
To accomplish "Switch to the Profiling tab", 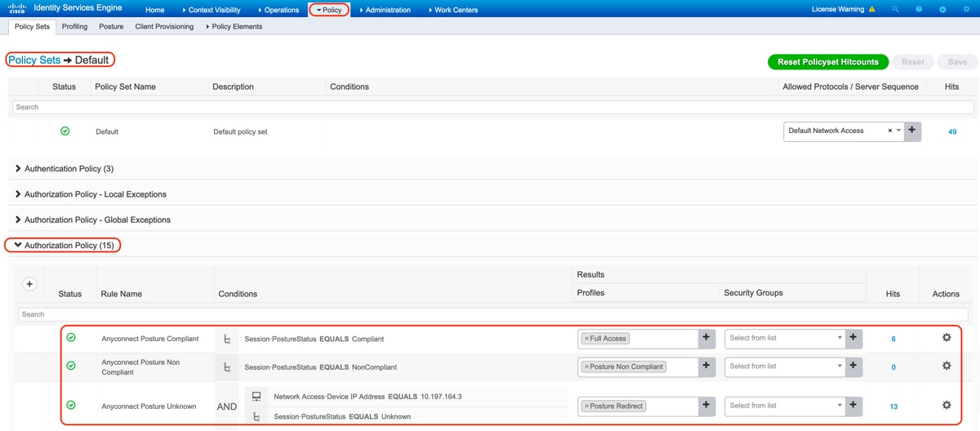I will pos(74,26).
